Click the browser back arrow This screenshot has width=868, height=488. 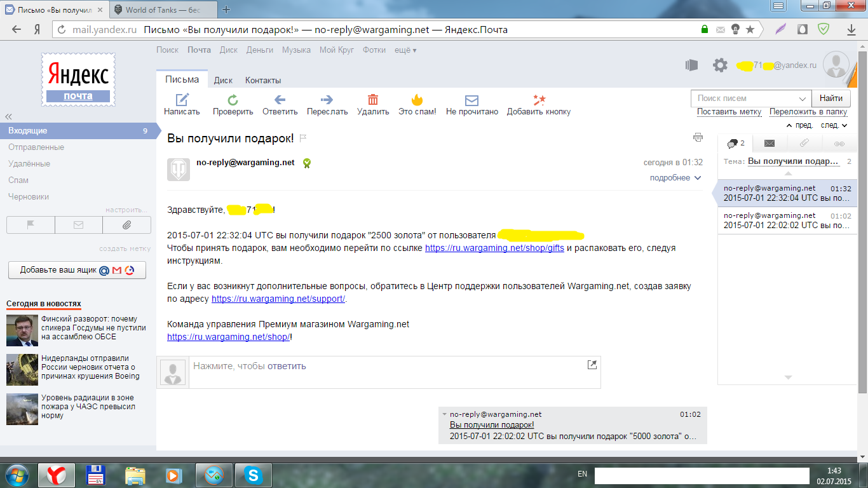tap(17, 29)
